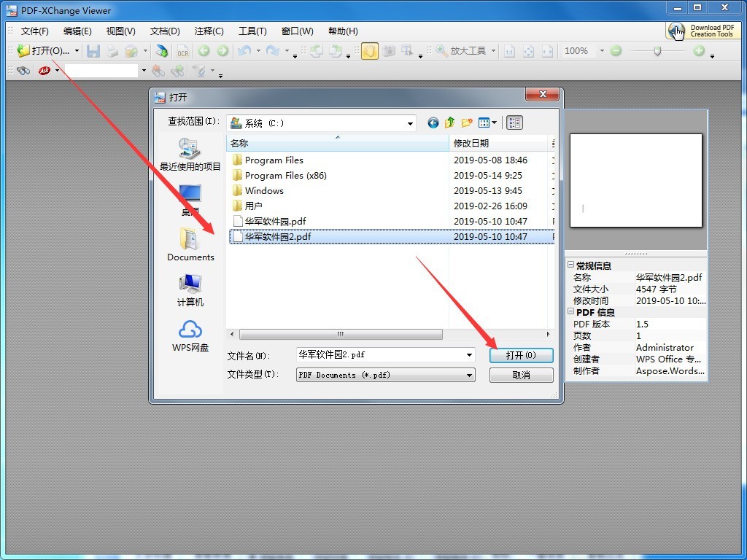Image resolution: width=747 pixels, height=560 pixels.
Task: Open the 注释 menu
Action: click(209, 31)
